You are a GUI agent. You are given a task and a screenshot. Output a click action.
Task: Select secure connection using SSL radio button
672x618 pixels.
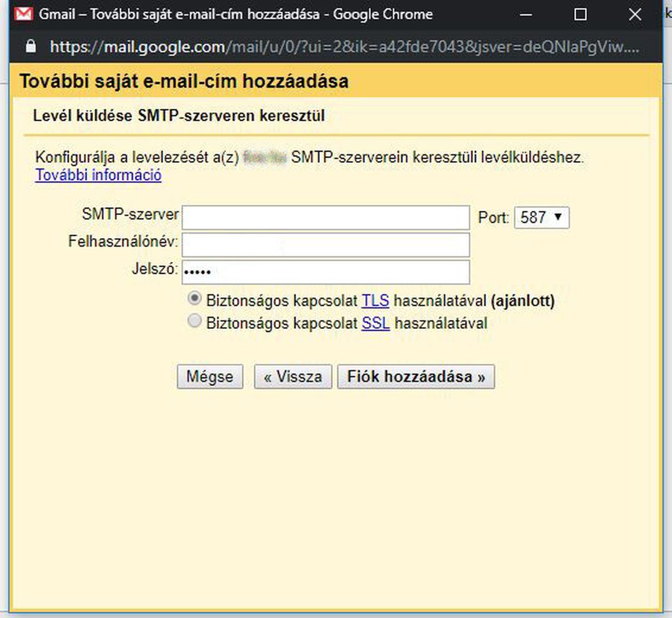[195, 321]
